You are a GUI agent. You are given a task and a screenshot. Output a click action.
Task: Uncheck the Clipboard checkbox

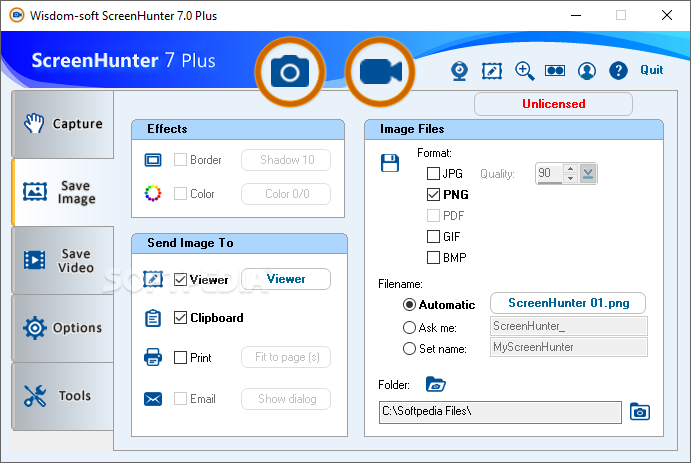pos(180,318)
